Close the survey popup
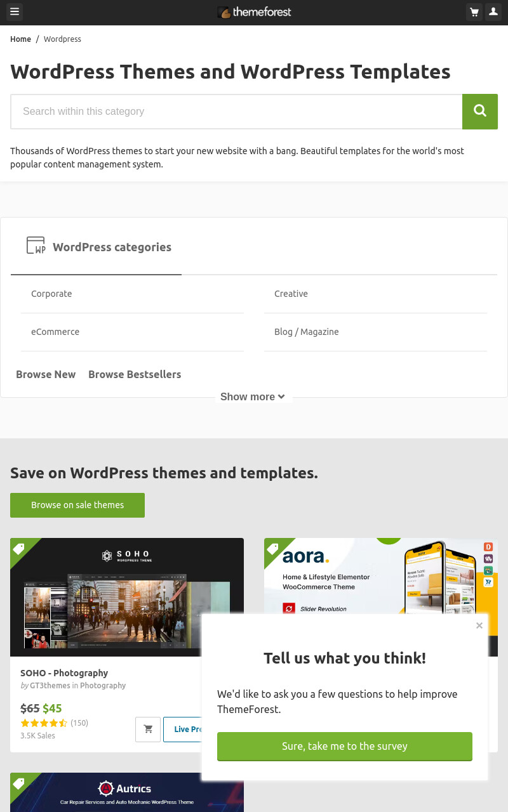 coord(479,625)
